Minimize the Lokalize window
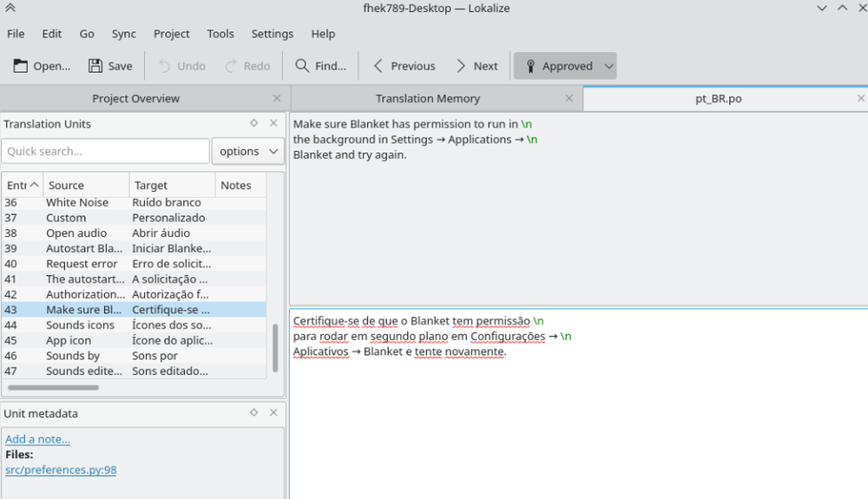The width and height of the screenshot is (868, 499). (822, 8)
